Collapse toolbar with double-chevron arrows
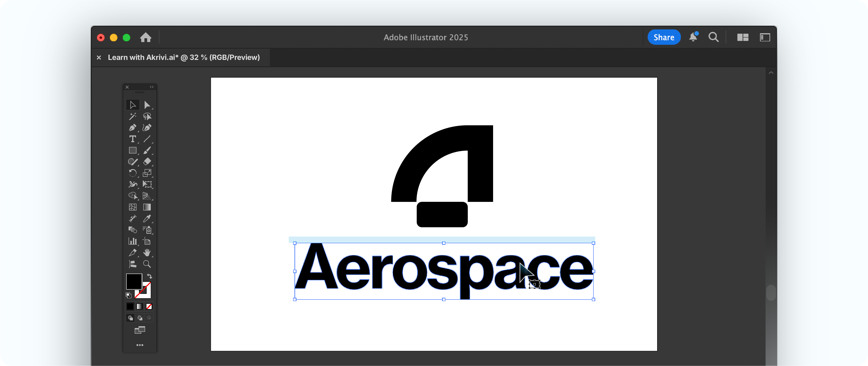868x366 pixels. (152, 87)
